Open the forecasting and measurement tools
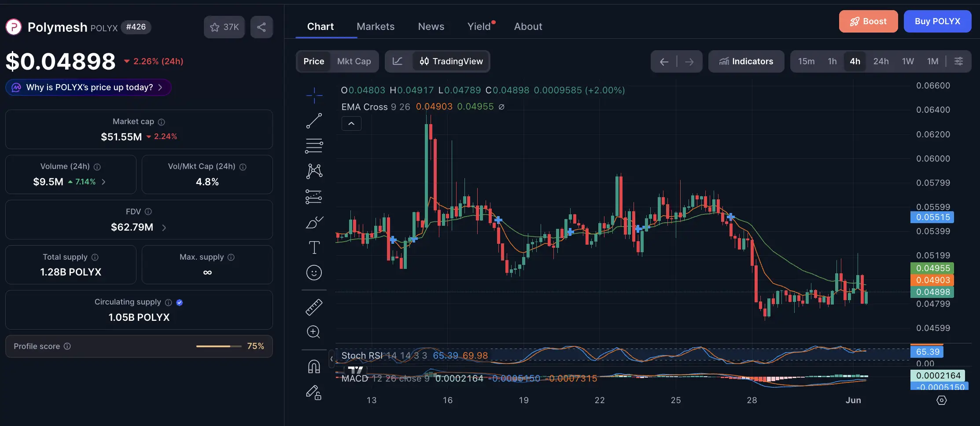980x426 pixels. [x=314, y=197]
